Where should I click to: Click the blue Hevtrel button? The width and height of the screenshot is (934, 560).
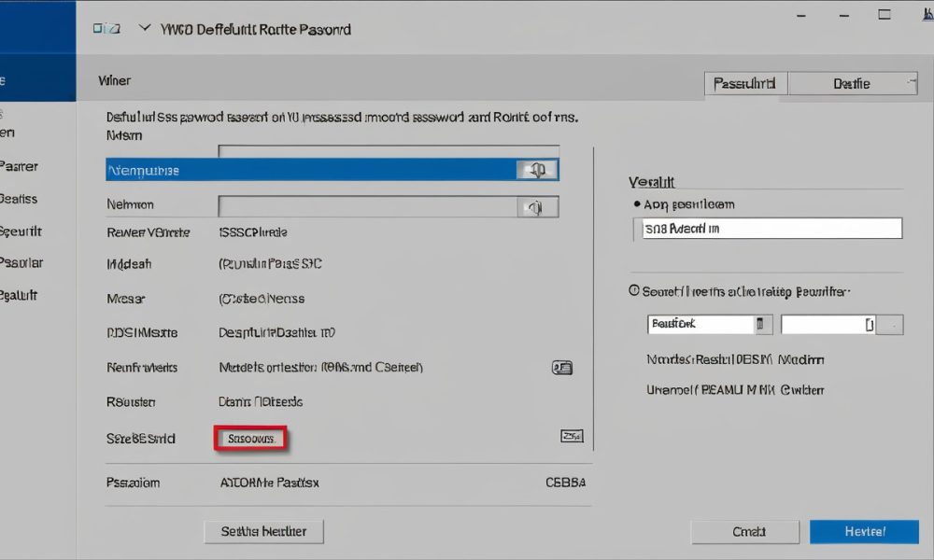864,531
